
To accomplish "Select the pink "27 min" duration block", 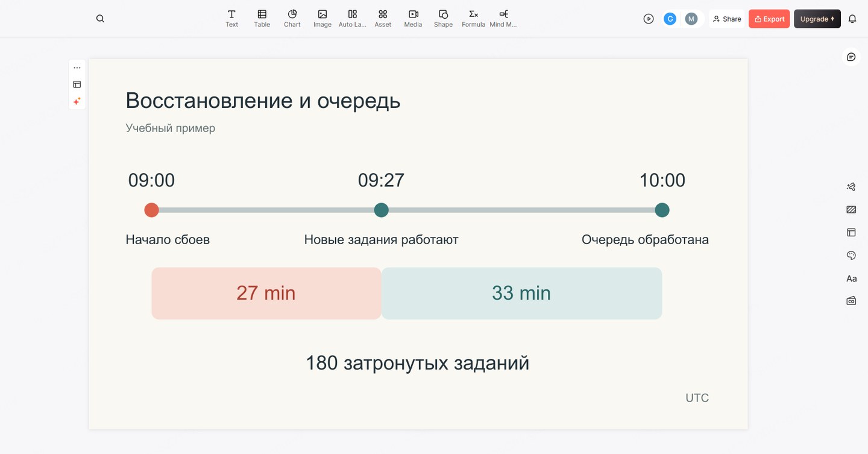I will pyautogui.click(x=266, y=293).
